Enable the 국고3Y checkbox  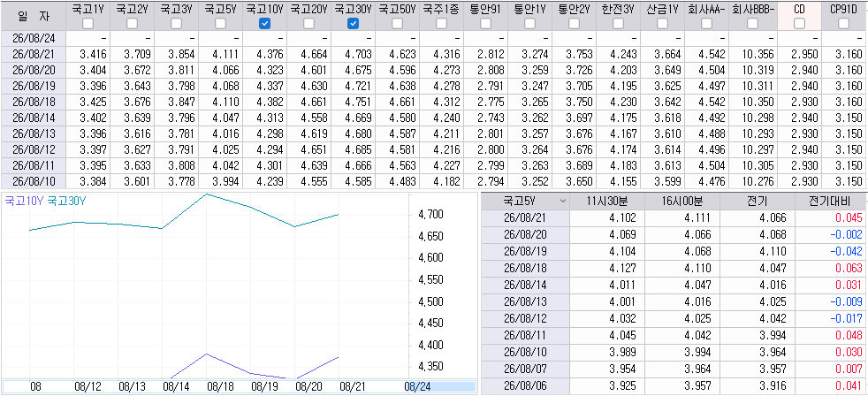click(176, 23)
